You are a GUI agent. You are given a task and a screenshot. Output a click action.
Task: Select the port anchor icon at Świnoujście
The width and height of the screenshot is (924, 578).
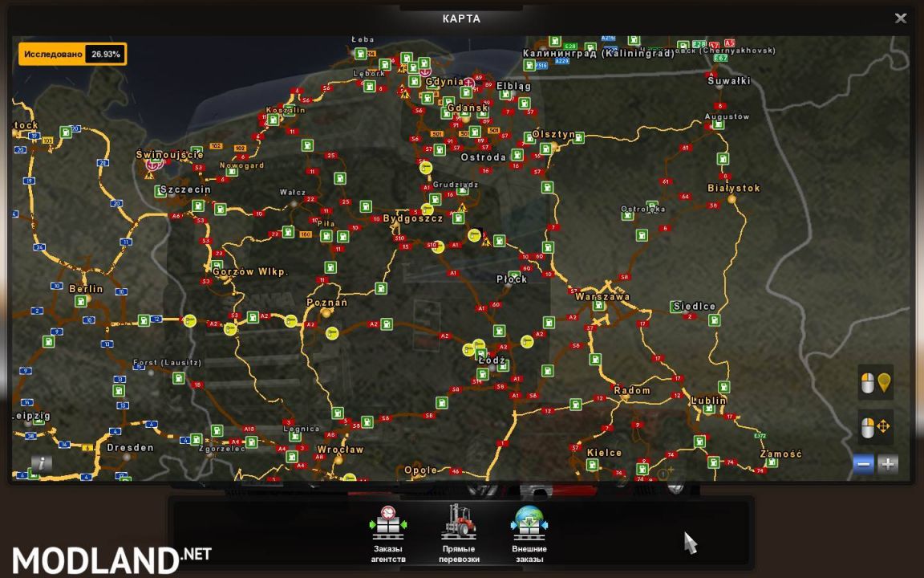[x=152, y=165]
